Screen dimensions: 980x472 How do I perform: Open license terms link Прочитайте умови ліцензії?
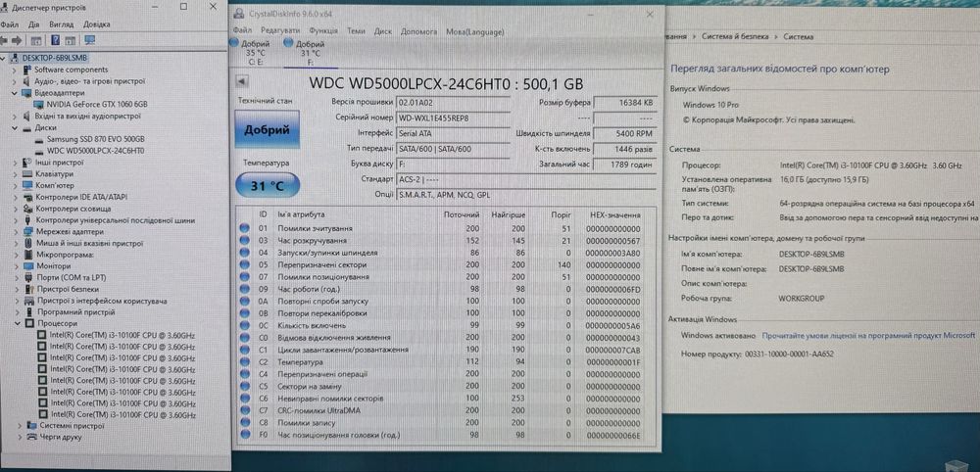point(868,335)
